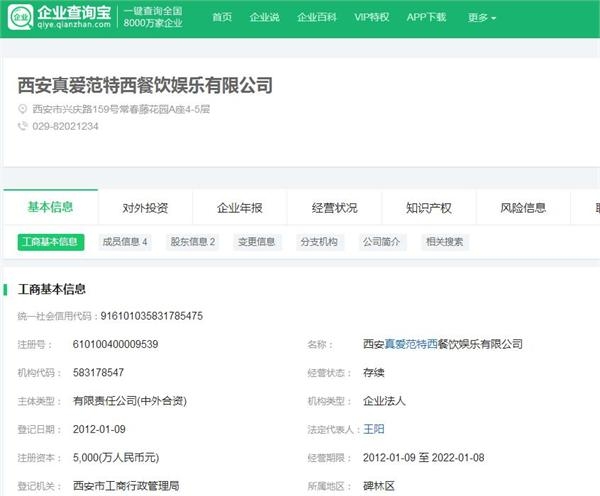Click the 工商基本信息 sub-tab button
Image resolution: width=600 pixels, height=496 pixels.
[x=51, y=242]
